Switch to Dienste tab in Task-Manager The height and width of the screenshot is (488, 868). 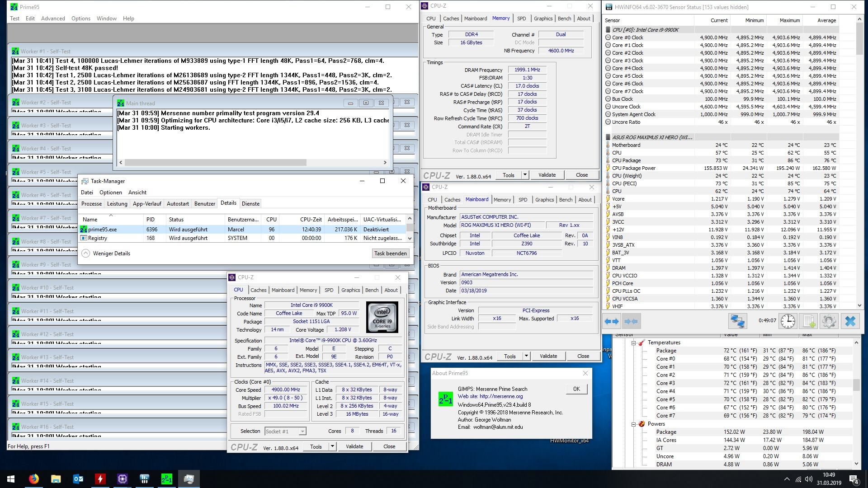coord(250,204)
